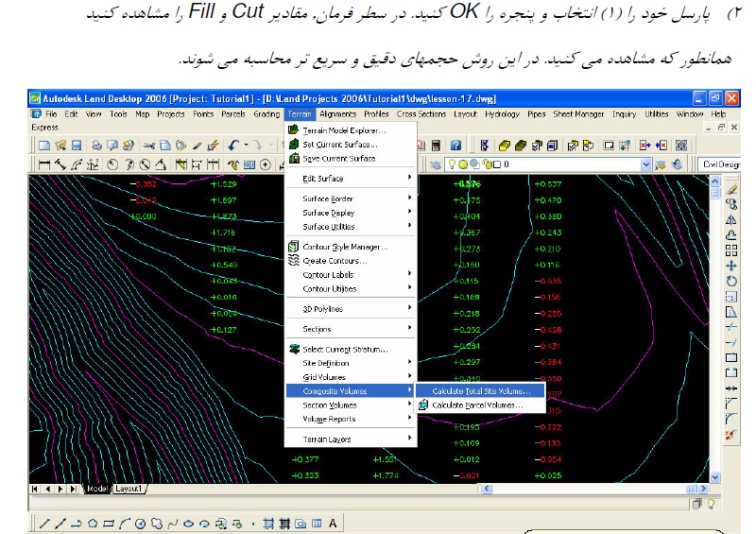Select the Polygon draw tool
This screenshot has height=534, width=756.
(93, 524)
